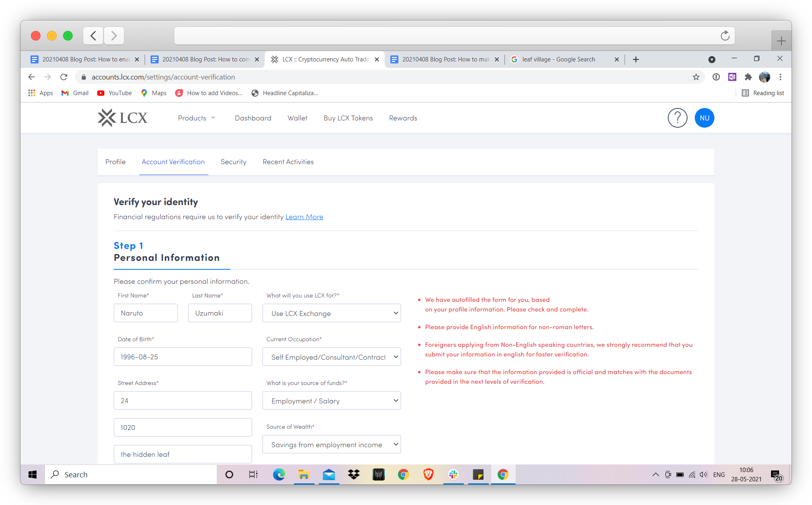
Task: Switch to the Security tab
Action: (x=233, y=162)
